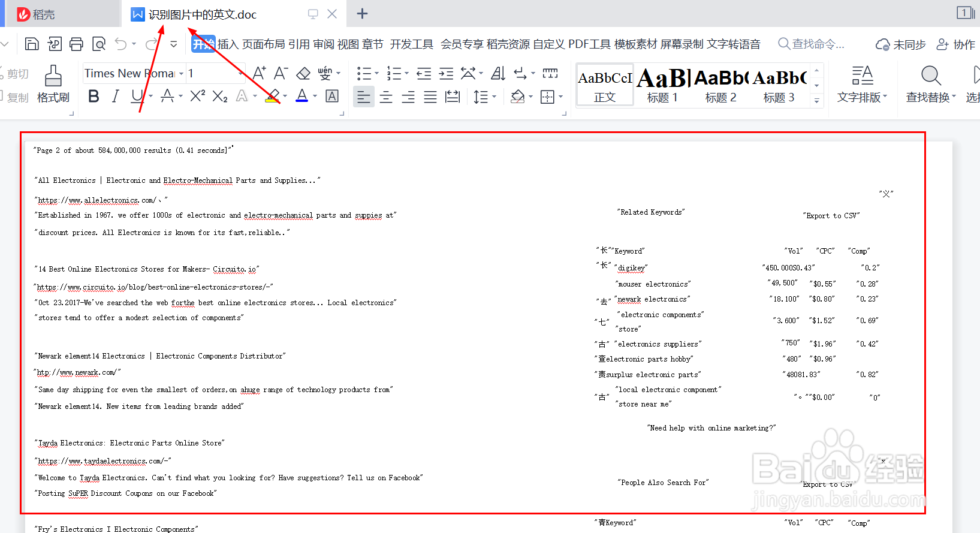Expand font color dropdown arrow
Image resolution: width=980 pixels, height=533 pixels.
[315, 96]
